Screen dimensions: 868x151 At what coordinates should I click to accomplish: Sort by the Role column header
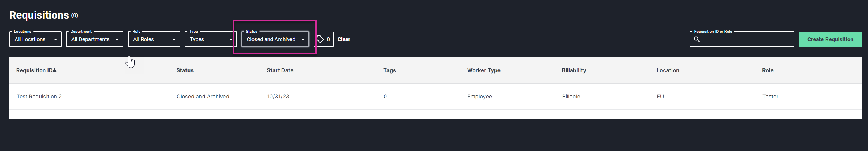[x=768, y=70]
